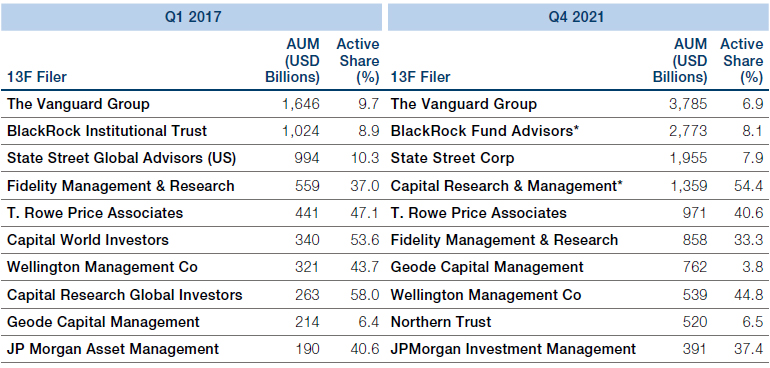Select Q4 2021 AUM (USD Billions) column header
This screenshot has height=368, width=770.
pos(680,60)
